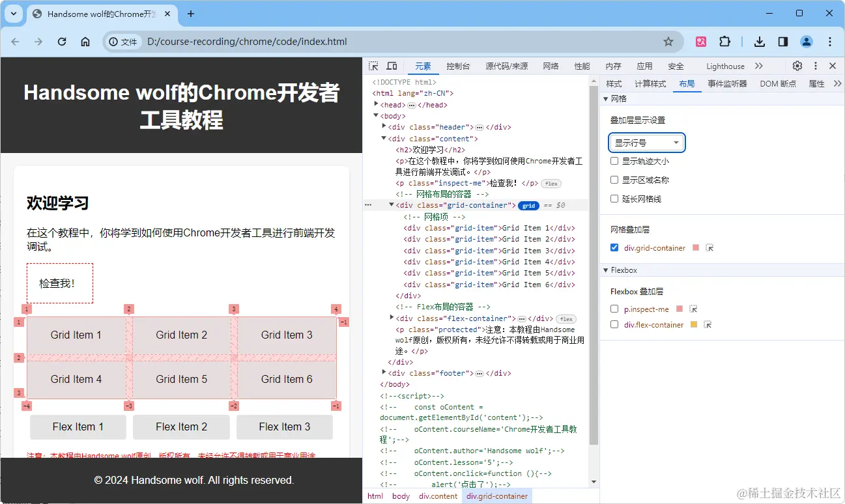Toggle the device toolbar icon
Screen dimensions: 845x504
click(x=392, y=66)
